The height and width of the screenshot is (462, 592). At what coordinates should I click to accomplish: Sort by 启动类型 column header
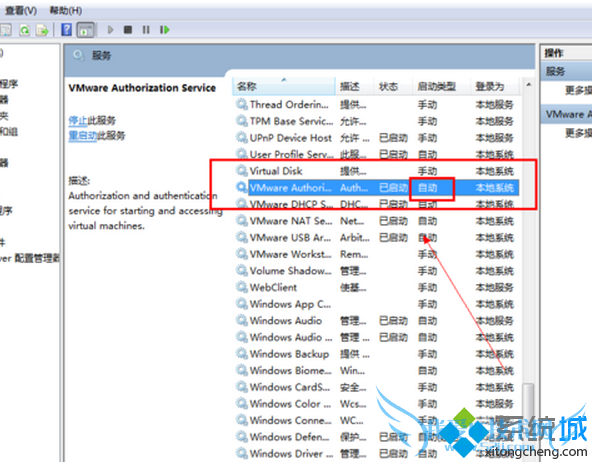441,86
